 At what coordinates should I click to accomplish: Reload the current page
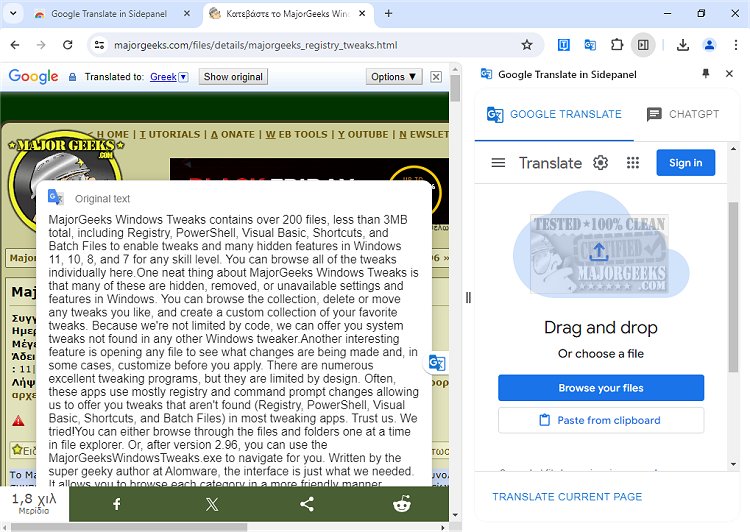coord(68,45)
